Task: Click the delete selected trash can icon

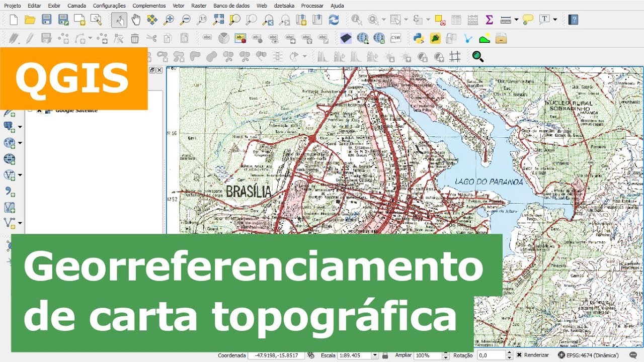Action: coord(135,38)
